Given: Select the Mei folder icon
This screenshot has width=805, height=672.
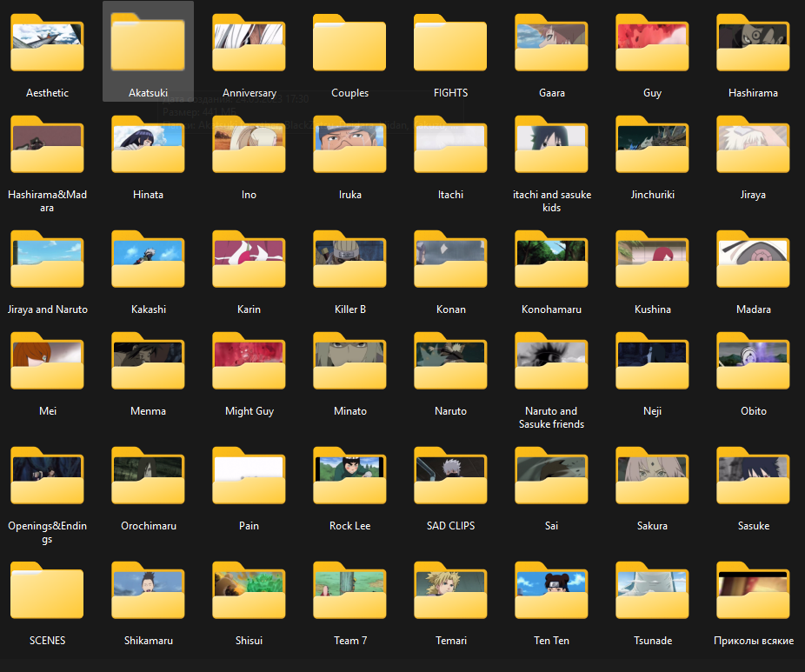Looking at the screenshot, I should 47,361.
